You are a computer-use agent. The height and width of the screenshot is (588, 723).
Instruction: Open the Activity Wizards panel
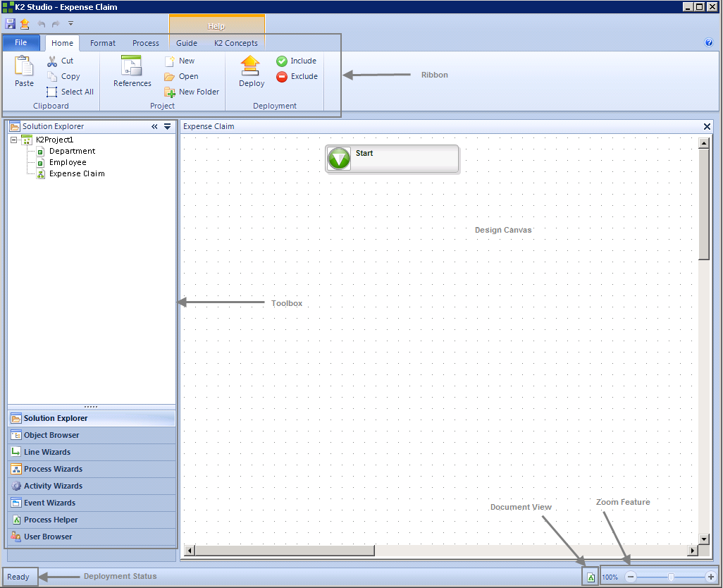pos(92,486)
